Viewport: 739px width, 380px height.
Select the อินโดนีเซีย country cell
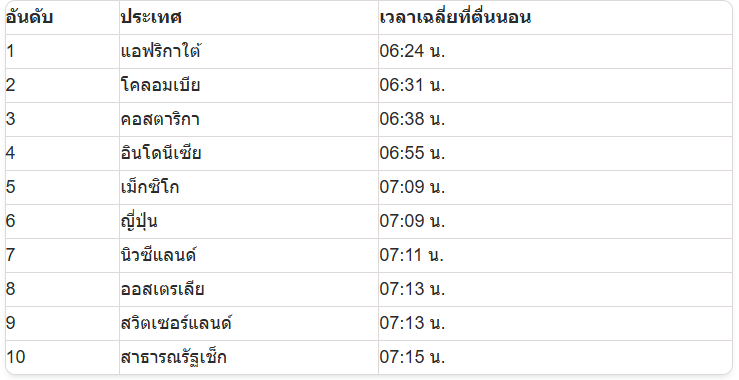249,153
